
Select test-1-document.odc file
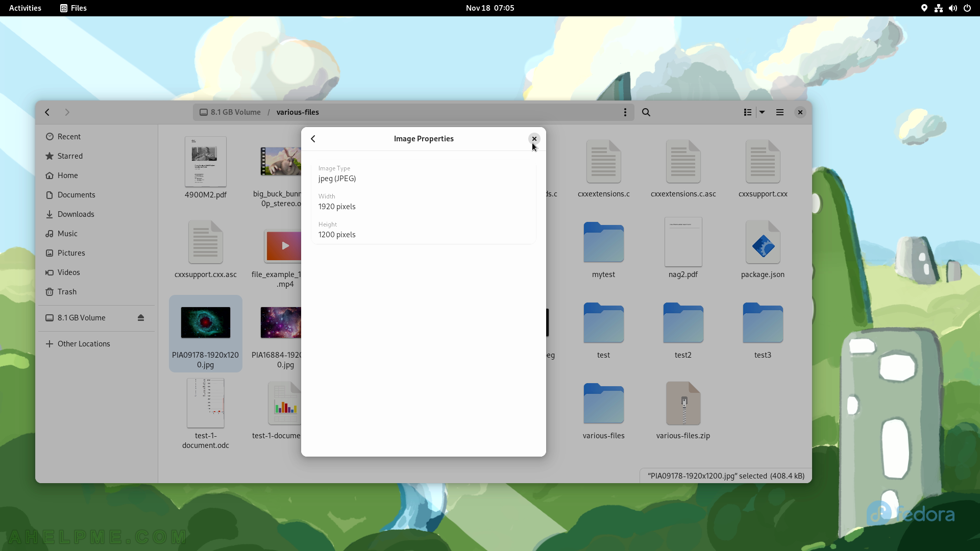pyautogui.click(x=205, y=414)
